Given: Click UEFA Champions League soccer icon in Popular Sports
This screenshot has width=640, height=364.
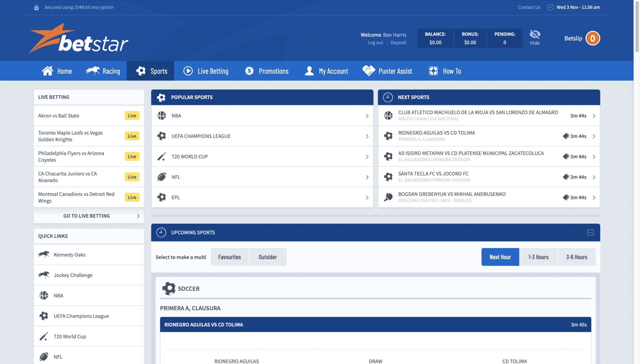Looking at the screenshot, I should (162, 136).
